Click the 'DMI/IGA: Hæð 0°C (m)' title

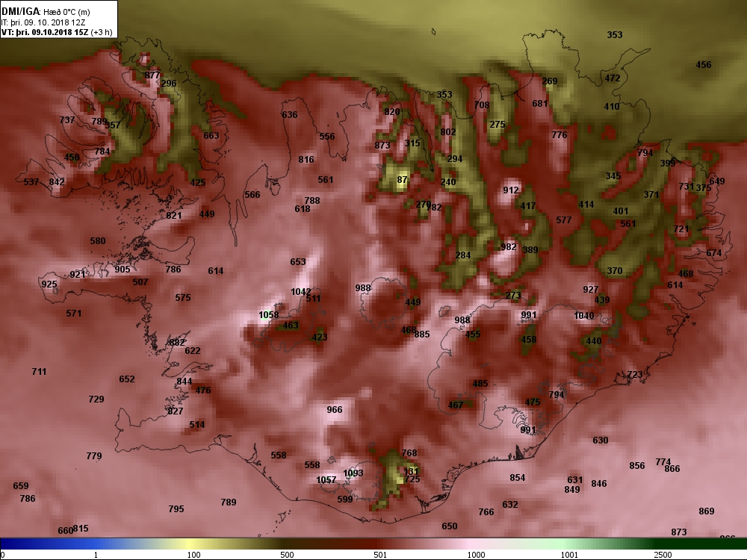pos(46,11)
